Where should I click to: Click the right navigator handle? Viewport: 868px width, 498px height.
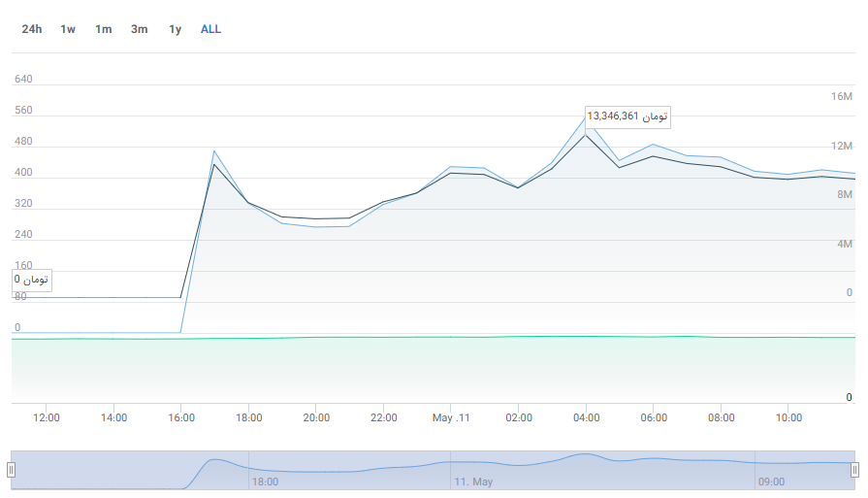[x=854, y=470]
